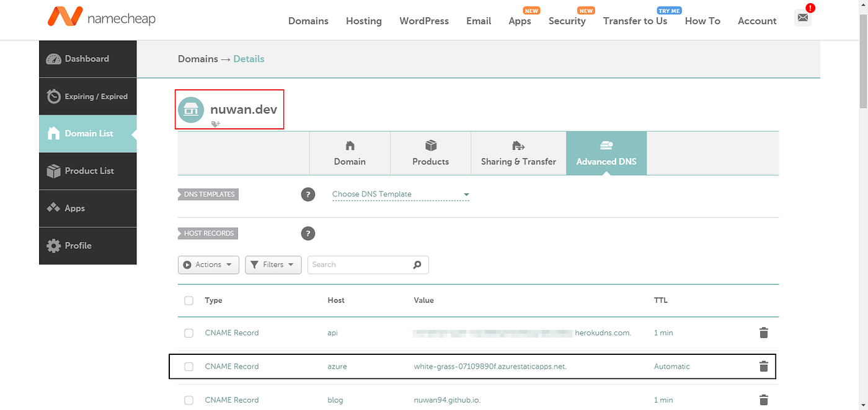Open the Actions dropdown

[208, 264]
